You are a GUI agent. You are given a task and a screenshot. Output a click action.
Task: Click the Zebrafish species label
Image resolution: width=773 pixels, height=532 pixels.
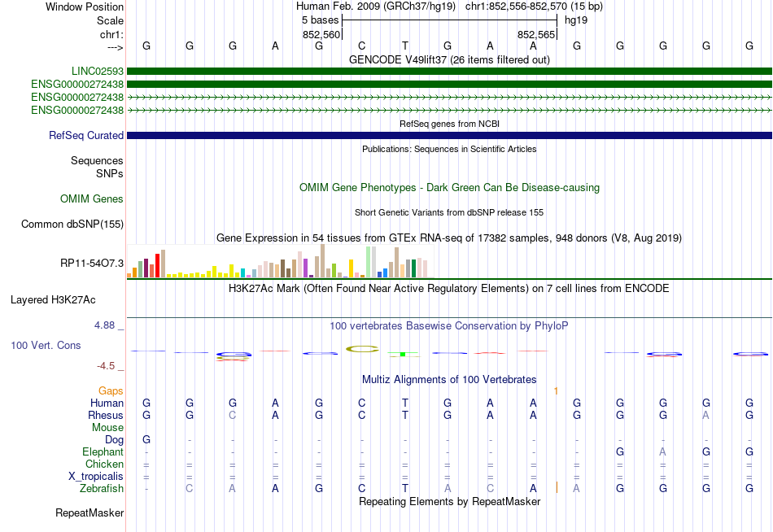[102, 488]
